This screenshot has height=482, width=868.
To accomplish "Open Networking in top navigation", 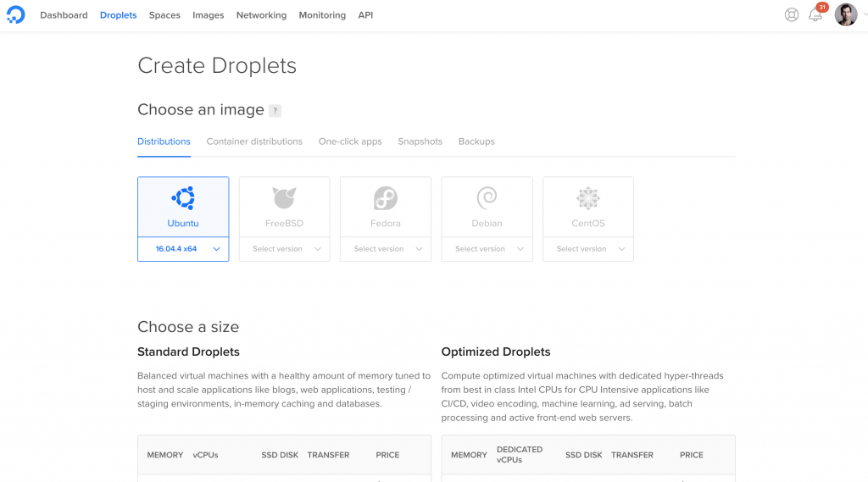I will (x=261, y=15).
